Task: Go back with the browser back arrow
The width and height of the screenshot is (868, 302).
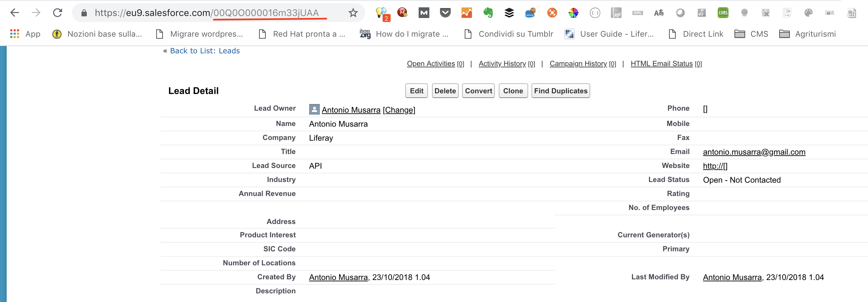Action: pos(14,13)
